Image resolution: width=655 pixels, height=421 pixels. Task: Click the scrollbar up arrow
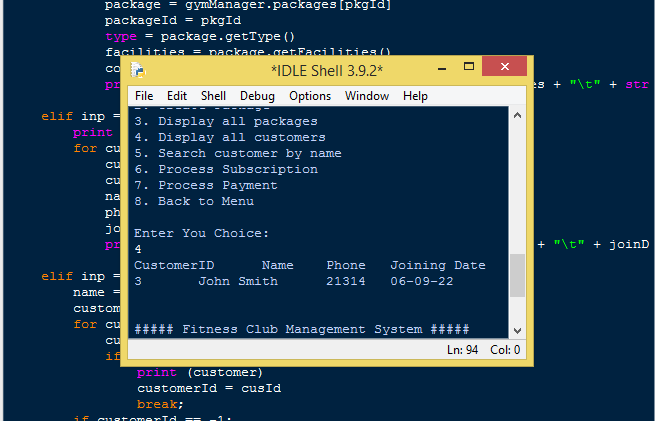[517, 115]
